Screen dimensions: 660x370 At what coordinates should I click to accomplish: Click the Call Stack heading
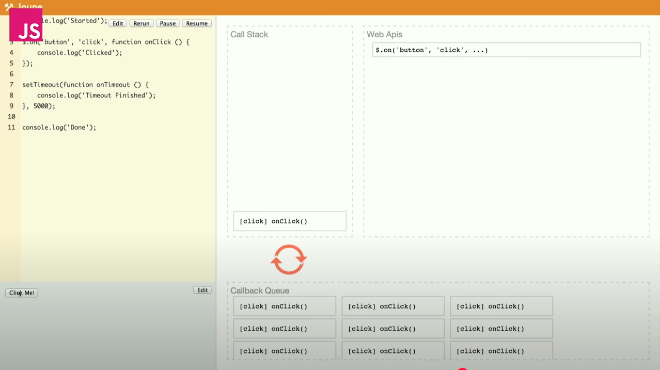point(249,35)
